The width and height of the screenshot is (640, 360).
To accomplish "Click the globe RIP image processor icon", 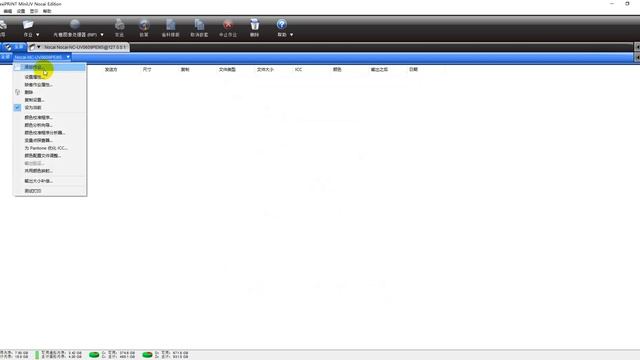I will pos(75,24).
